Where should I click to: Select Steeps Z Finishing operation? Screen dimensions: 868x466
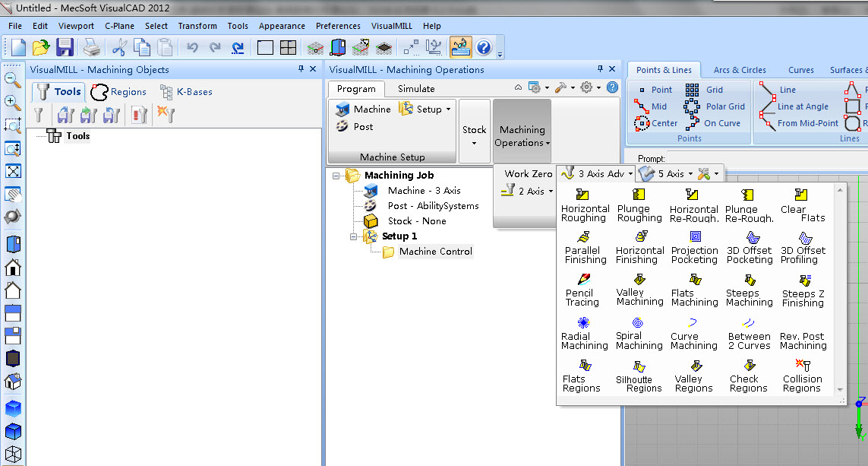tap(803, 290)
